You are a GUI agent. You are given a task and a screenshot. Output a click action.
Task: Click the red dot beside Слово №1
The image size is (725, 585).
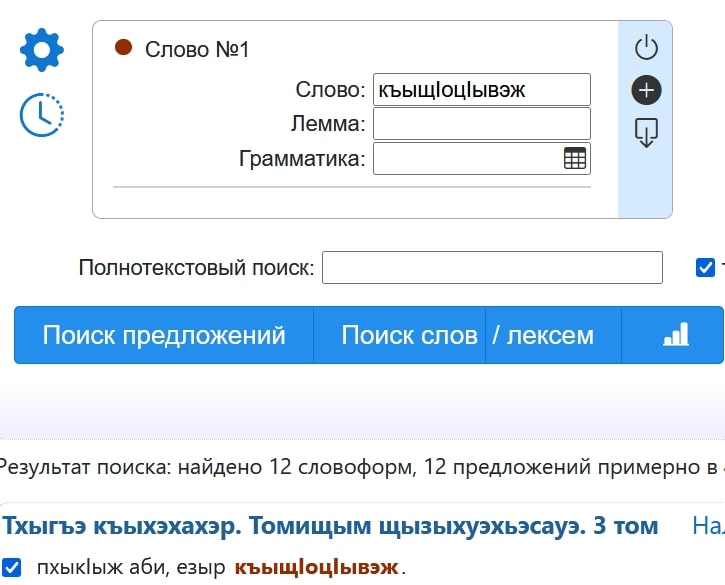[124, 47]
